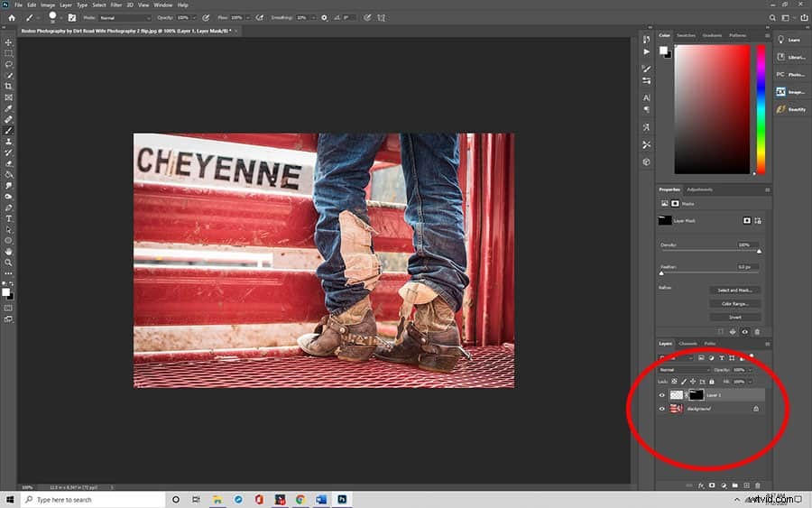Open the Filter menu
Viewport: 812px width, 508px height.
coord(116,5)
